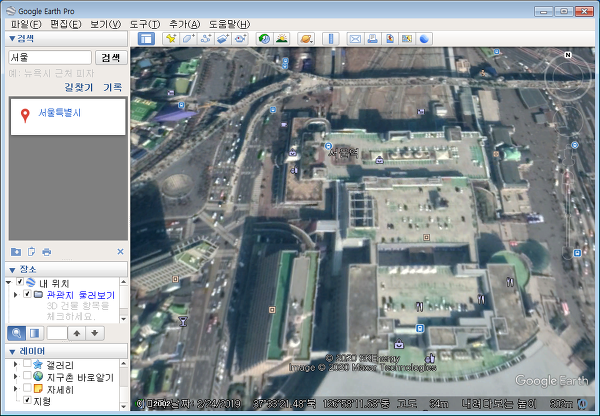This screenshot has width=600, height=416.
Task: Open the 도구(T) menu
Action: pos(145,24)
